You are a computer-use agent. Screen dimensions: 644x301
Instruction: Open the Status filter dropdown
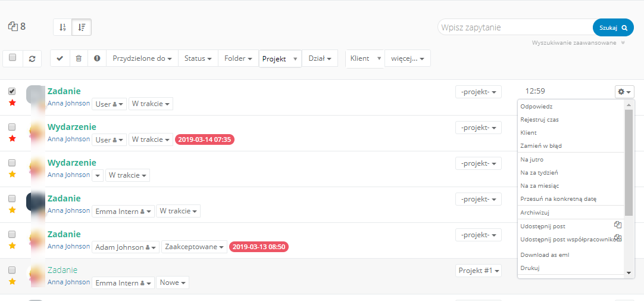point(198,58)
